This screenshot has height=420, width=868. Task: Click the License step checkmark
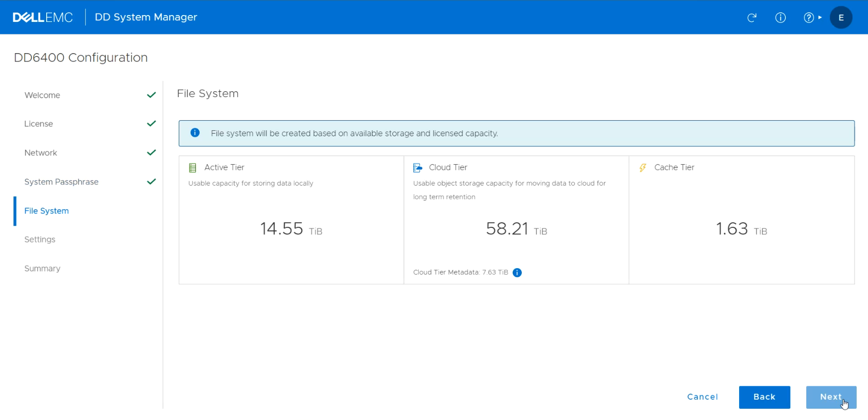click(151, 123)
